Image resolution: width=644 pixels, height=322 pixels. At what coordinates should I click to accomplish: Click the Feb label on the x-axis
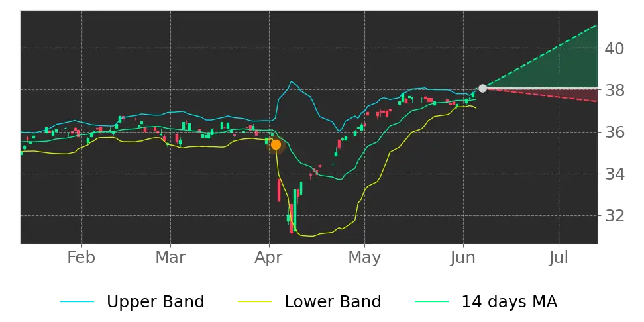click(81, 258)
